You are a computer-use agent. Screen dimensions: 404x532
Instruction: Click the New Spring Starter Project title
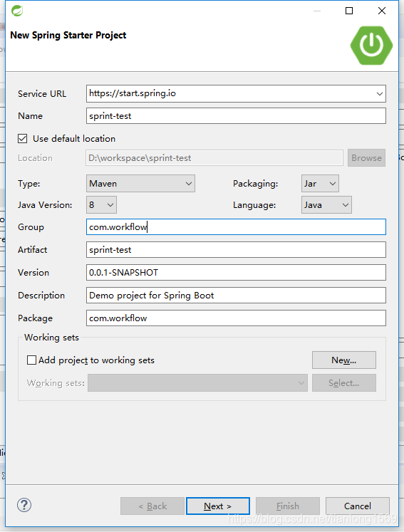(x=68, y=36)
